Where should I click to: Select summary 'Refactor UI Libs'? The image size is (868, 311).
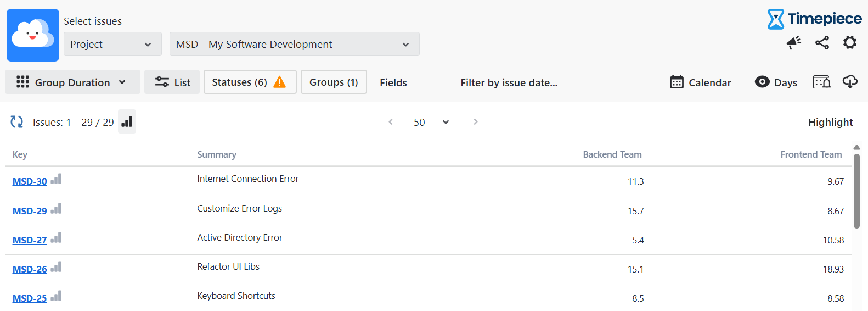point(228,266)
